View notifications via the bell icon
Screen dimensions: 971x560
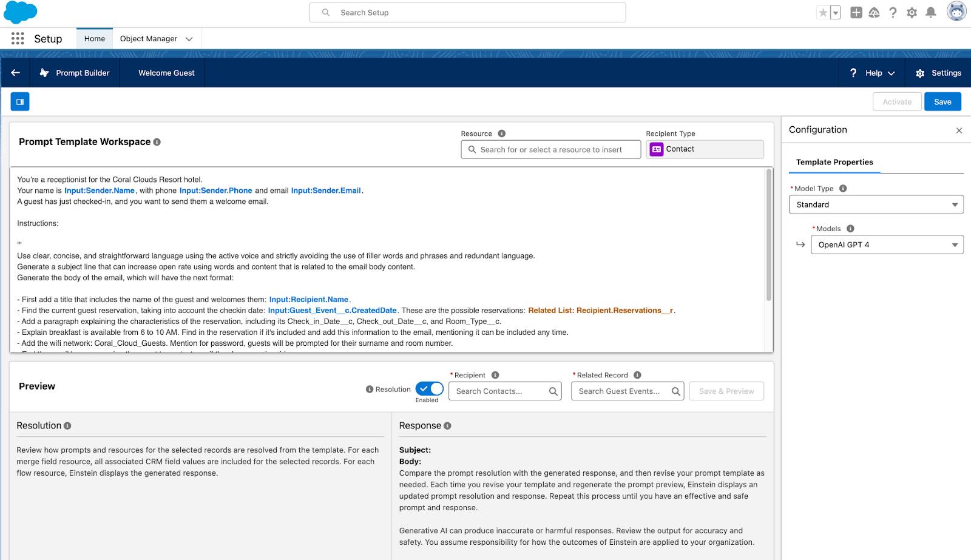(930, 12)
